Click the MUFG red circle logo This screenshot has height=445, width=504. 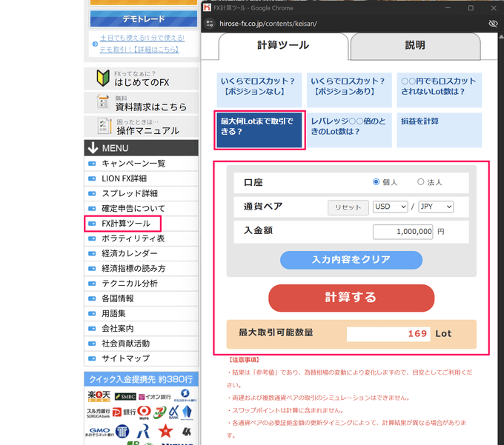click(144, 412)
